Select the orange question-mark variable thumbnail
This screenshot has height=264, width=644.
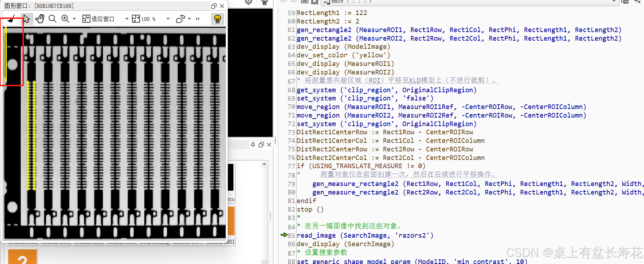22,257
